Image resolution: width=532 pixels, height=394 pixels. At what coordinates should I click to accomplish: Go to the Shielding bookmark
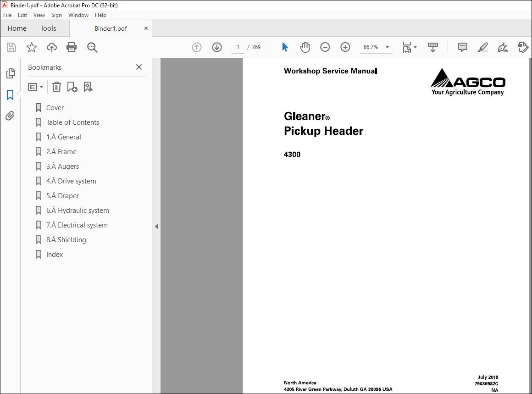(x=66, y=240)
